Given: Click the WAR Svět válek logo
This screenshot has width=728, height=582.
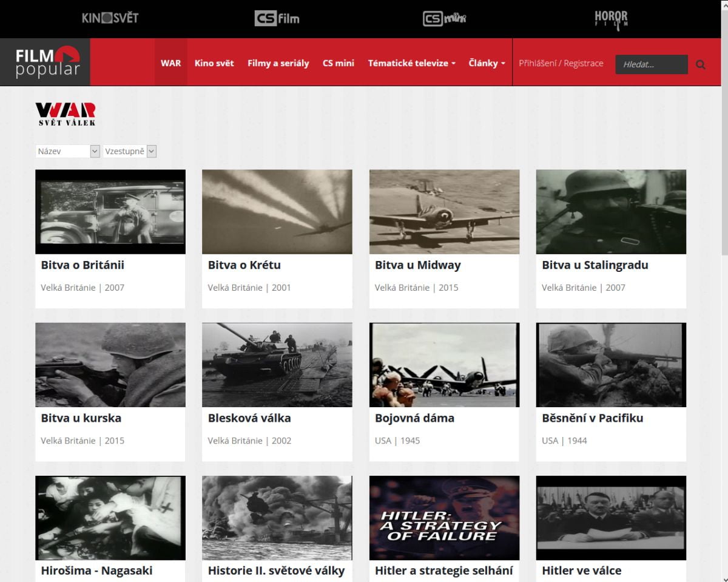Looking at the screenshot, I should pyautogui.click(x=66, y=114).
